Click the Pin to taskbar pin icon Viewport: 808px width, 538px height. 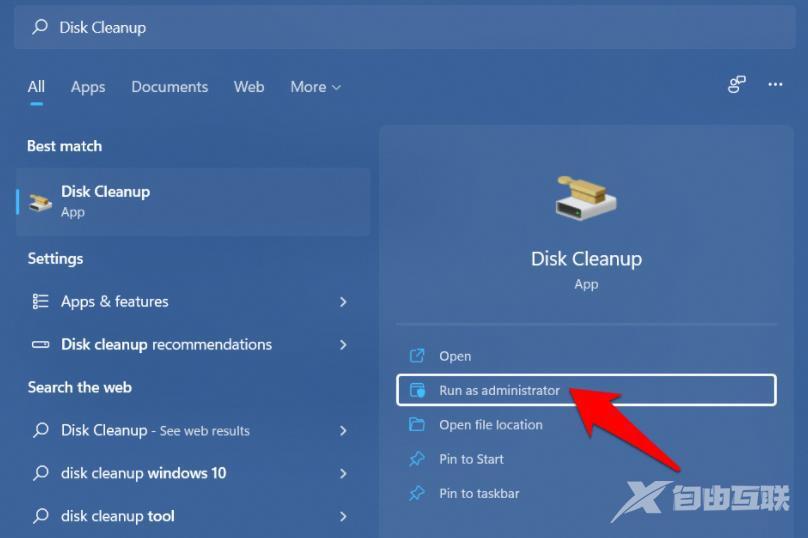(x=417, y=493)
